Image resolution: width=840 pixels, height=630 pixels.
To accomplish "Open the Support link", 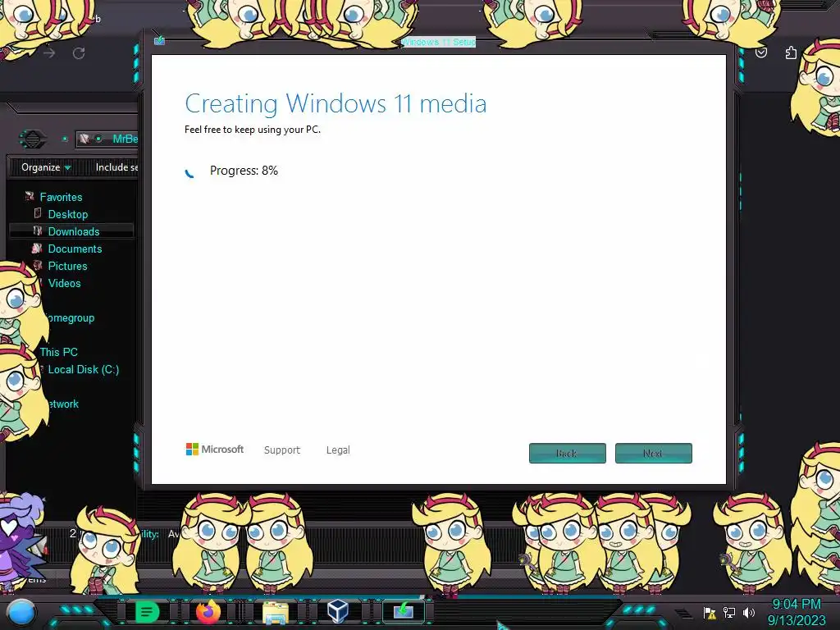I will click(282, 450).
